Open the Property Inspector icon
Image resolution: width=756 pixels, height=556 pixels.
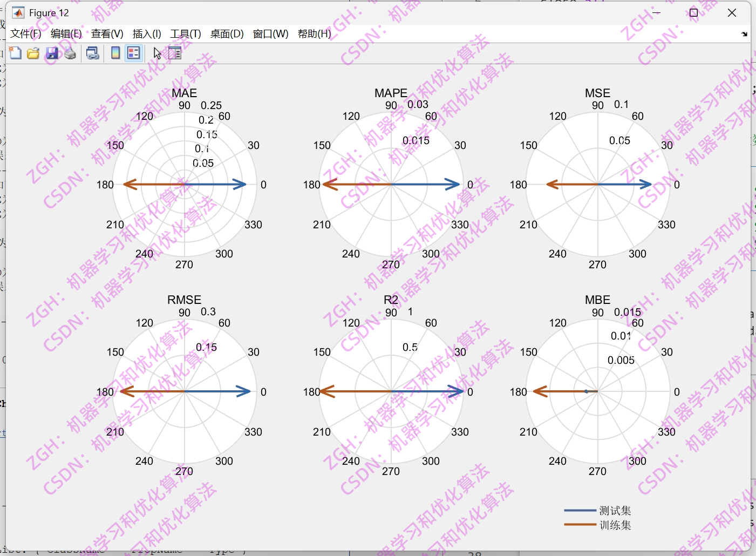coord(175,53)
